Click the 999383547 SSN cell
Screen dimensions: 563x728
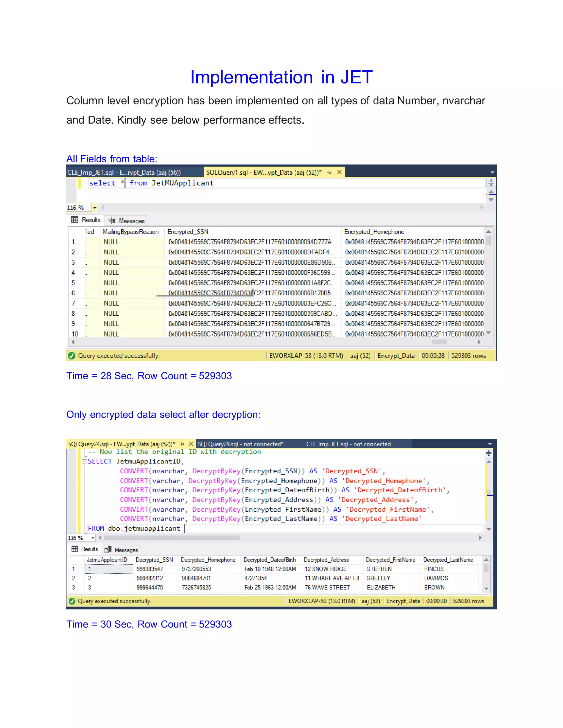point(156,569)
